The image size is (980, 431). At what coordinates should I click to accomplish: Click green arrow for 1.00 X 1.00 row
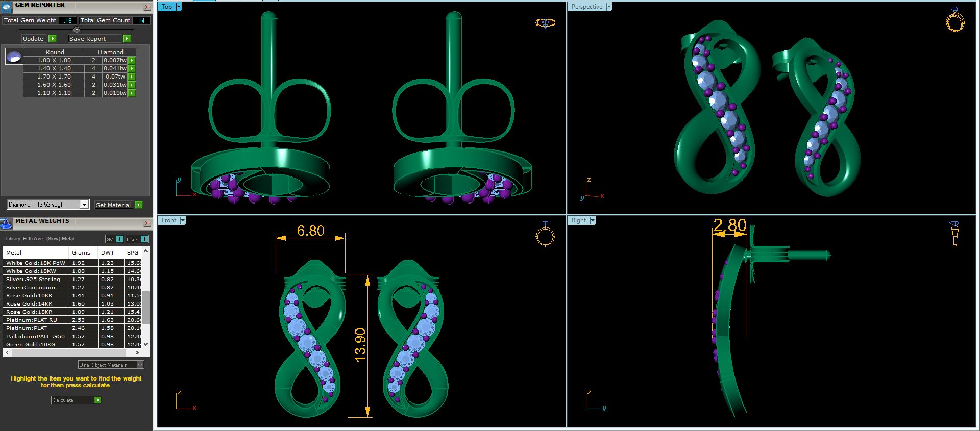(x=132, y=60)
